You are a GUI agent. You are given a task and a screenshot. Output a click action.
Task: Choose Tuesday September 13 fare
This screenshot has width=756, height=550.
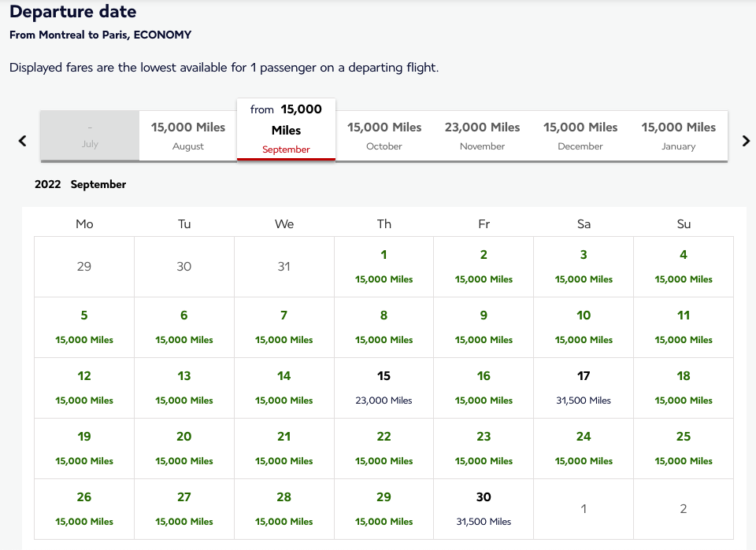(x=184, y=388)
